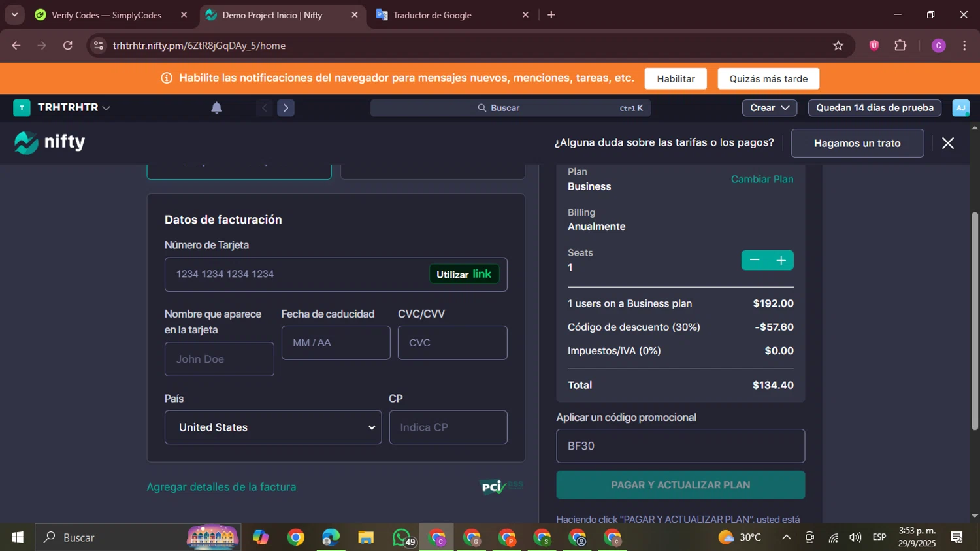Image resolution: width=980 pixels, height=551 pixels.
Task: Close the Traductor de Google tab
Action: tap(525, 15)
